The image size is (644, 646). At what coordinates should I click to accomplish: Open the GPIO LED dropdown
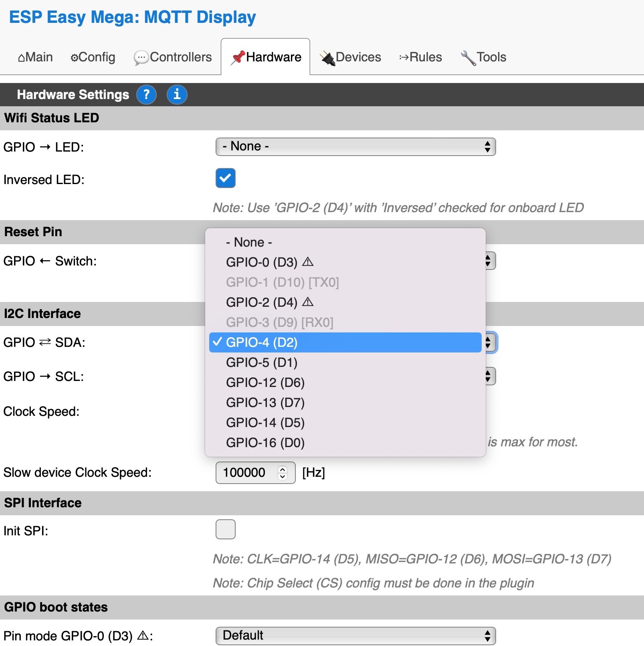(355, 147)
